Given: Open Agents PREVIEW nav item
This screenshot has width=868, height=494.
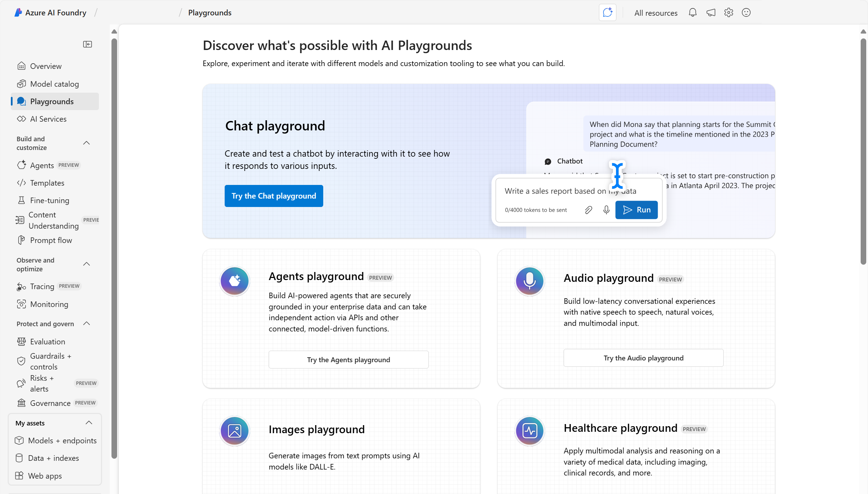Looking at the screenshot, I should [55, 165].
